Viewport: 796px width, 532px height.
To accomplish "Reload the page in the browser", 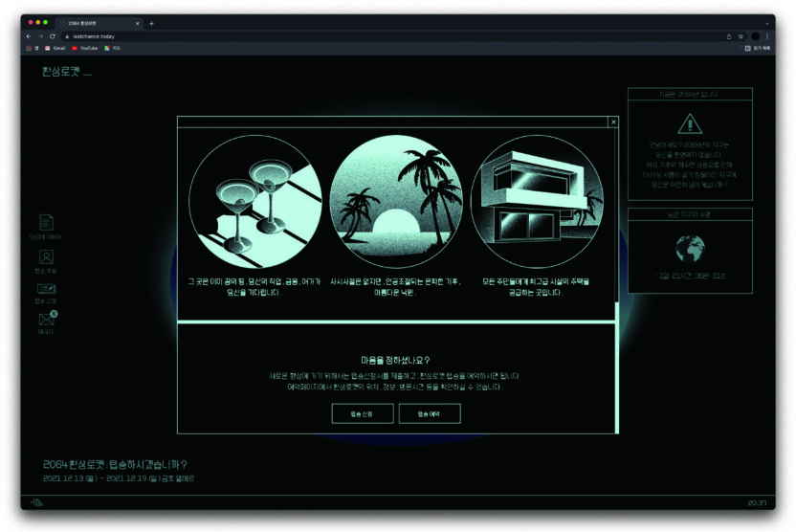I will click(52, 35).
